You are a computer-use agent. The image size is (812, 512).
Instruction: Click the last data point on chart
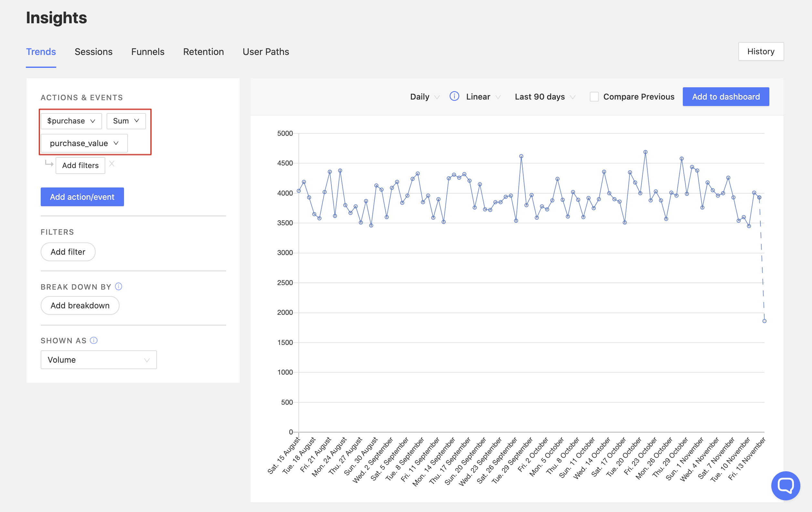pos(764,321)
